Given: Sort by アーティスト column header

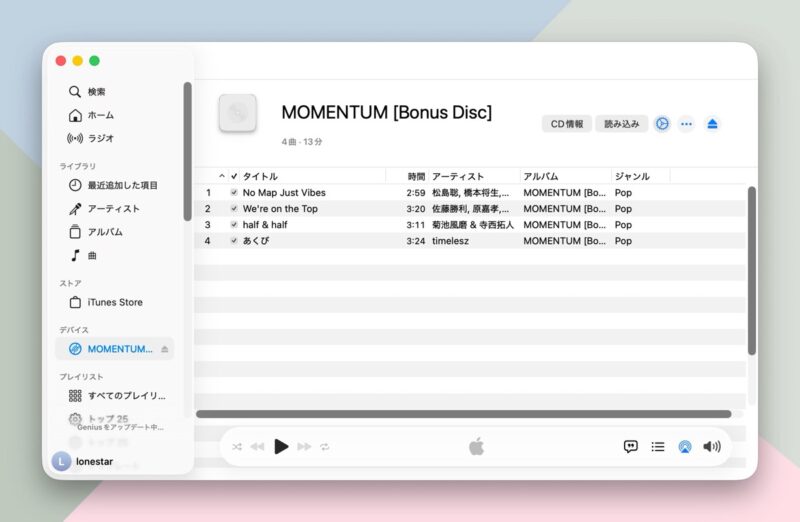Looking at the screenshot, I should click(x=458, y=176).
